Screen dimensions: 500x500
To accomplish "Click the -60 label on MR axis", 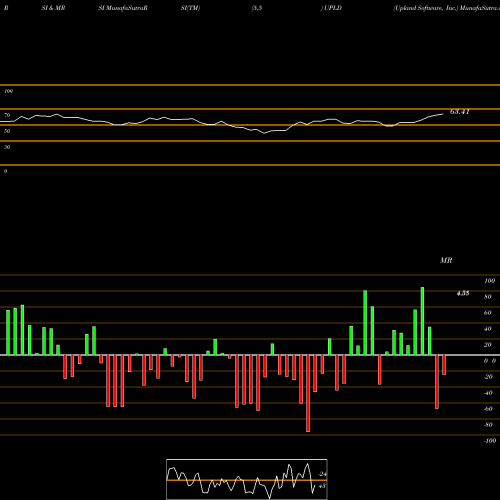I will click(488, 409).
